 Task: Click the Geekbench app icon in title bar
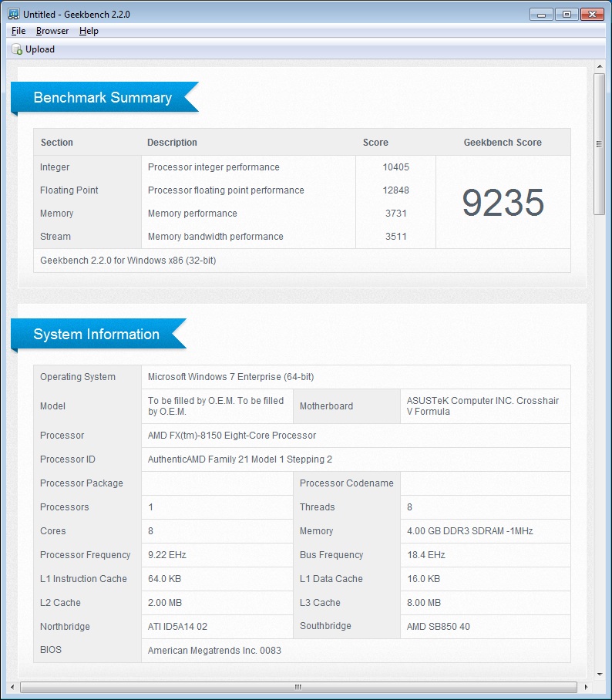point(13,14)
